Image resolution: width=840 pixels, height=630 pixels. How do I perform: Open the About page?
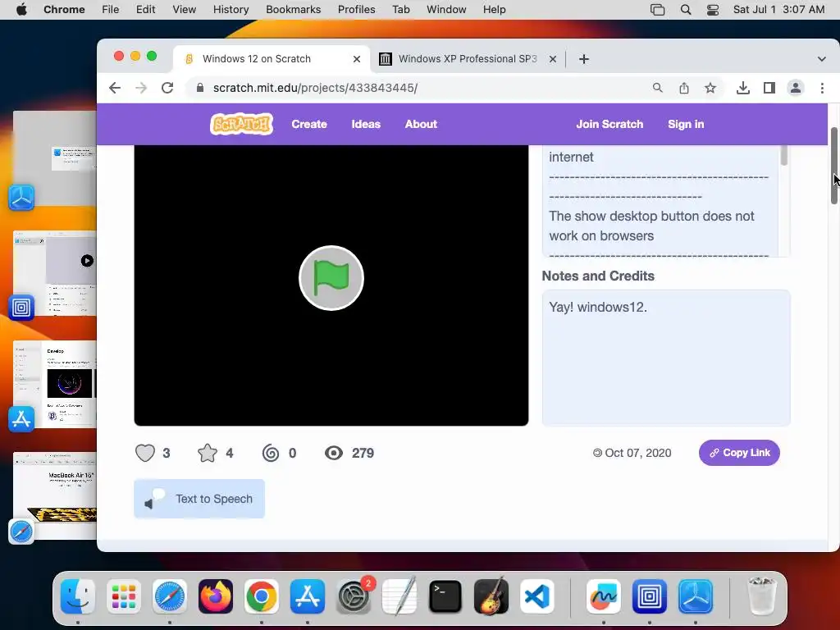click(x=421, y=124)
